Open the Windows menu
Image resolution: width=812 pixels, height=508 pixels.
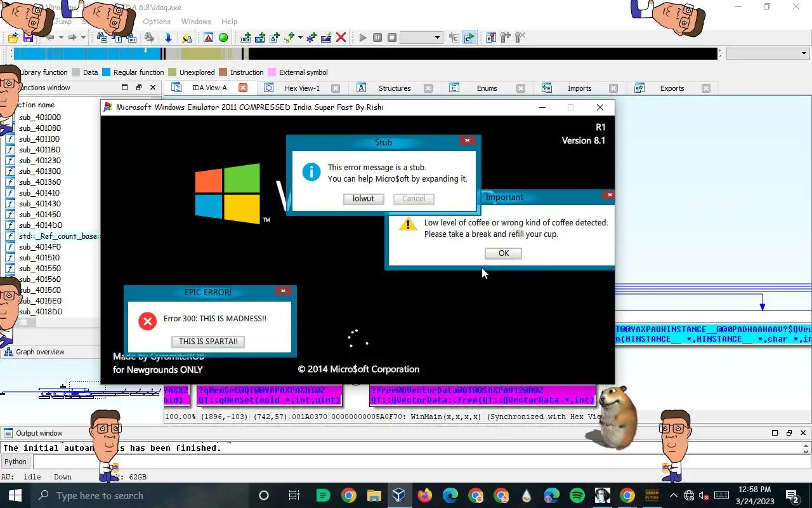196,22
